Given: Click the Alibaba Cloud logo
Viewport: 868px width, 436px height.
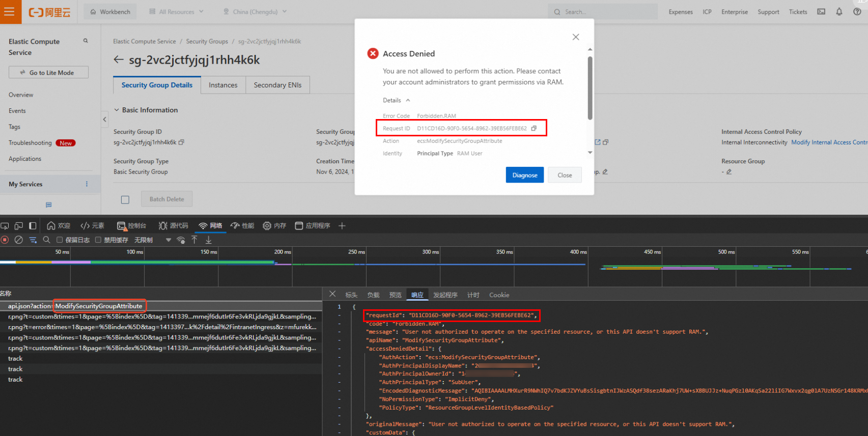Looking at the screenshot, I should click(x=49, y=12).
